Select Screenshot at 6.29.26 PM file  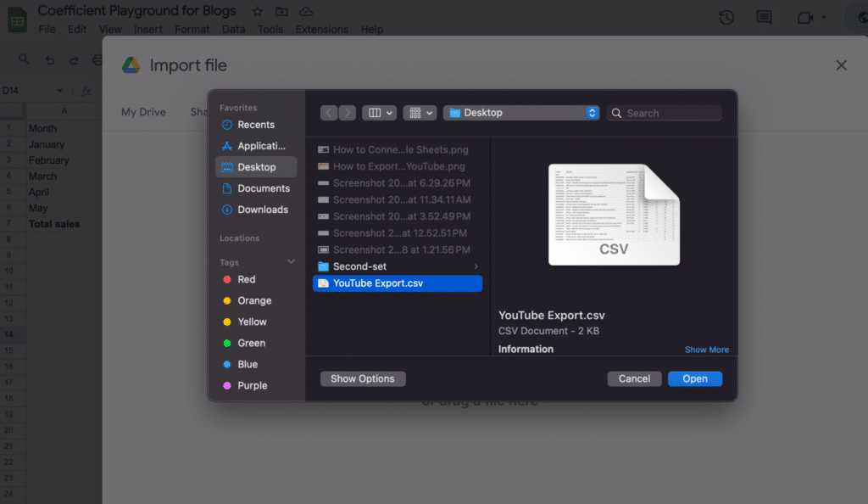(x=398, y=182)
